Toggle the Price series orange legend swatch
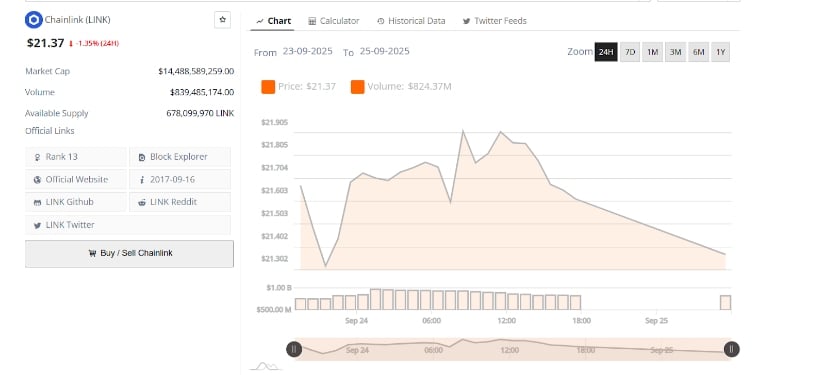The height and width of the screenshot is (375, 825). [268, 87]
